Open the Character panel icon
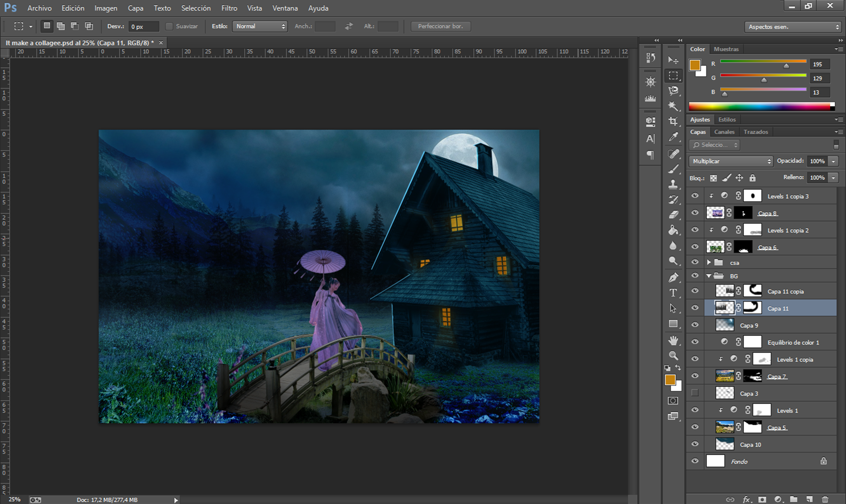Viewport: 846px width, 504px height. (x=650, y=139)
